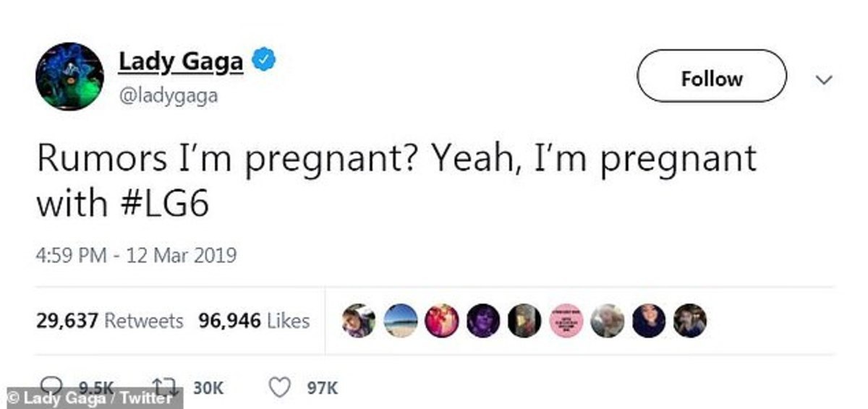Viewport: 868px width, 409px height.
Task: Select the first liker avatar next to Likes
Action: tap(359, 320)
